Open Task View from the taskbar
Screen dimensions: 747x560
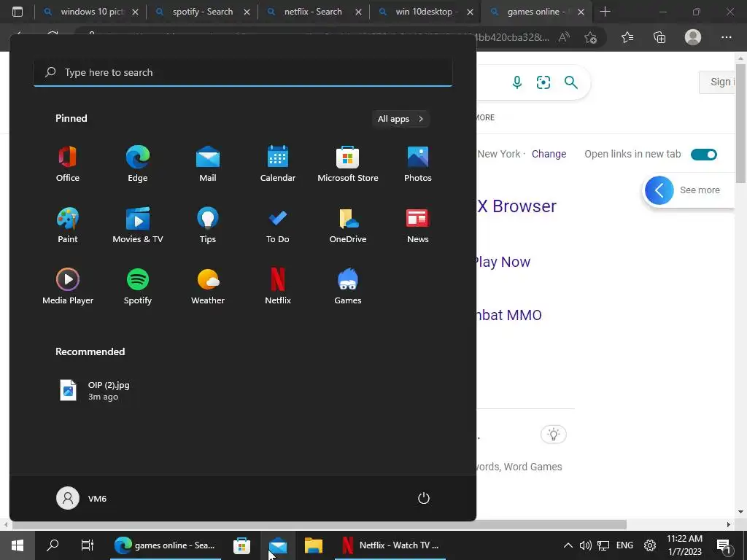88,545
